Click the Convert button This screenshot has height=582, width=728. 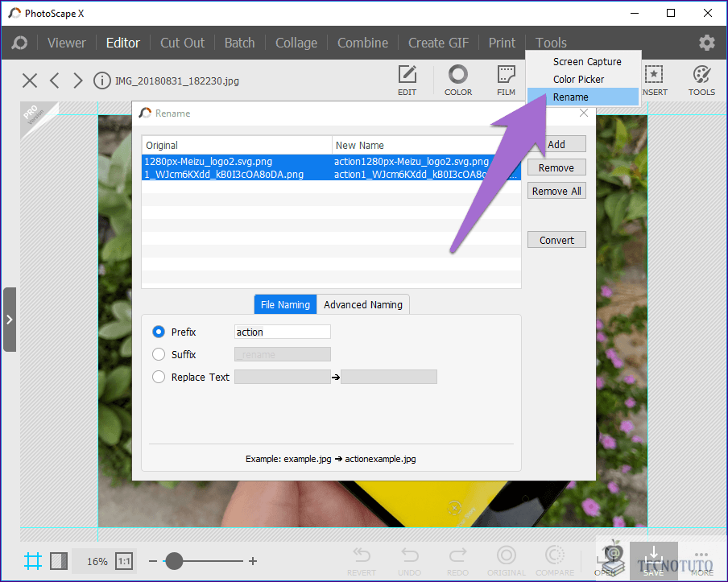(556, 240)
